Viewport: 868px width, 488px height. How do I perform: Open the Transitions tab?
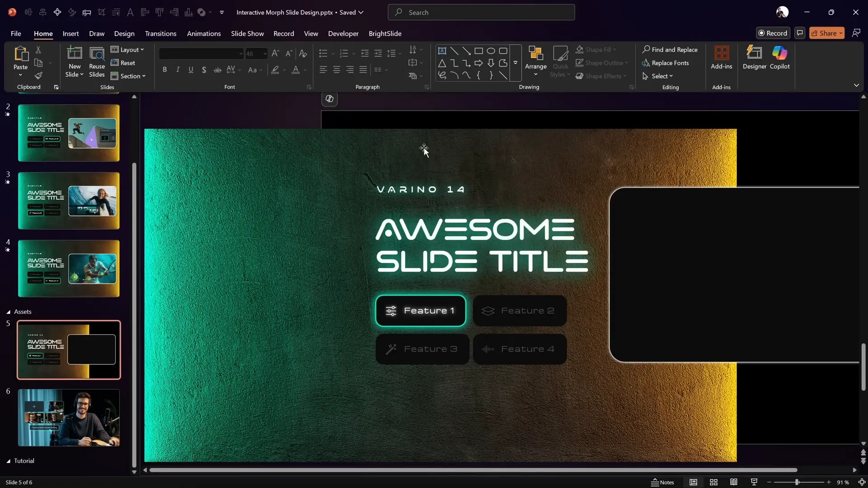point(160,33)
